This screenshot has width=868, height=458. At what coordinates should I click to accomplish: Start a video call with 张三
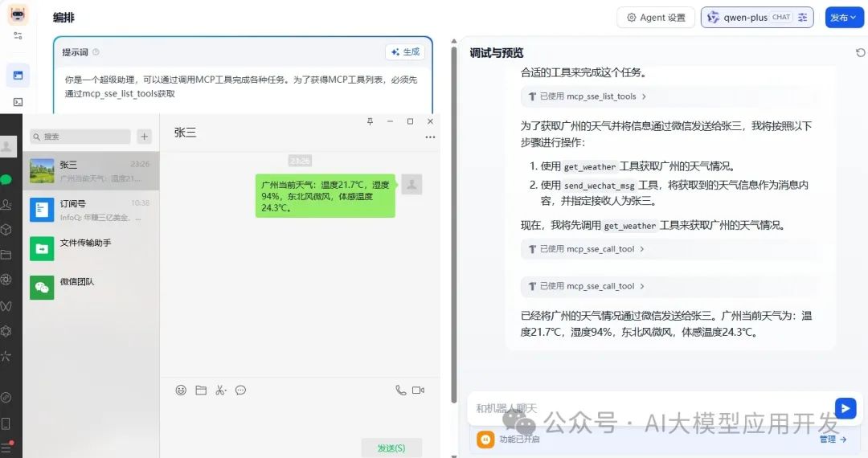point(419,390)
